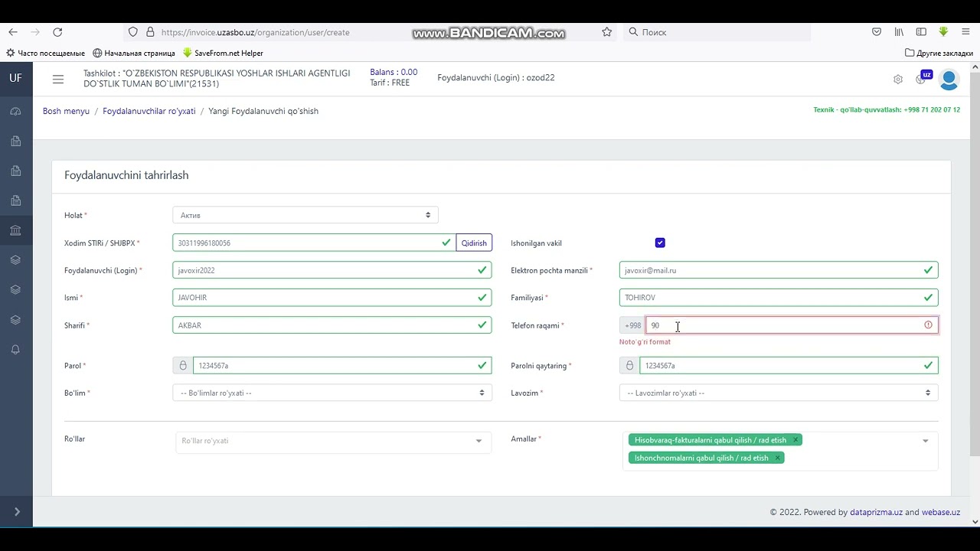
Task: Open the Lavozimlar ro'yxati dropdown
Action: point(779,393)
